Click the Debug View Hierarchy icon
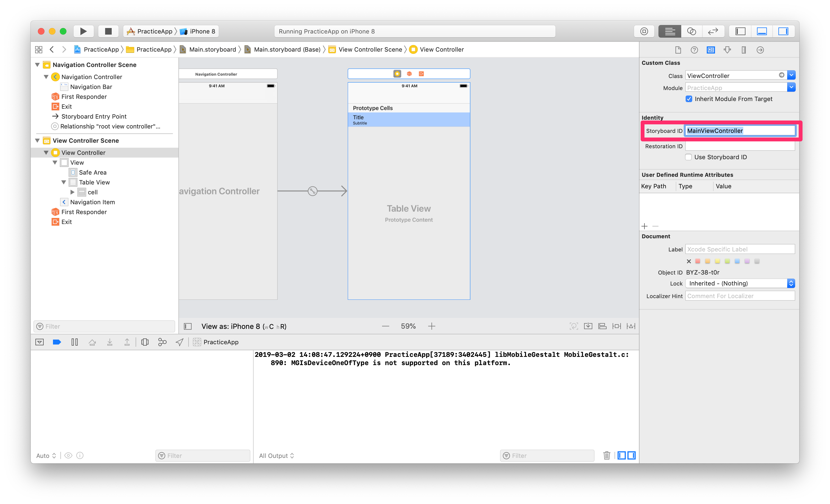 pos(145,342)
